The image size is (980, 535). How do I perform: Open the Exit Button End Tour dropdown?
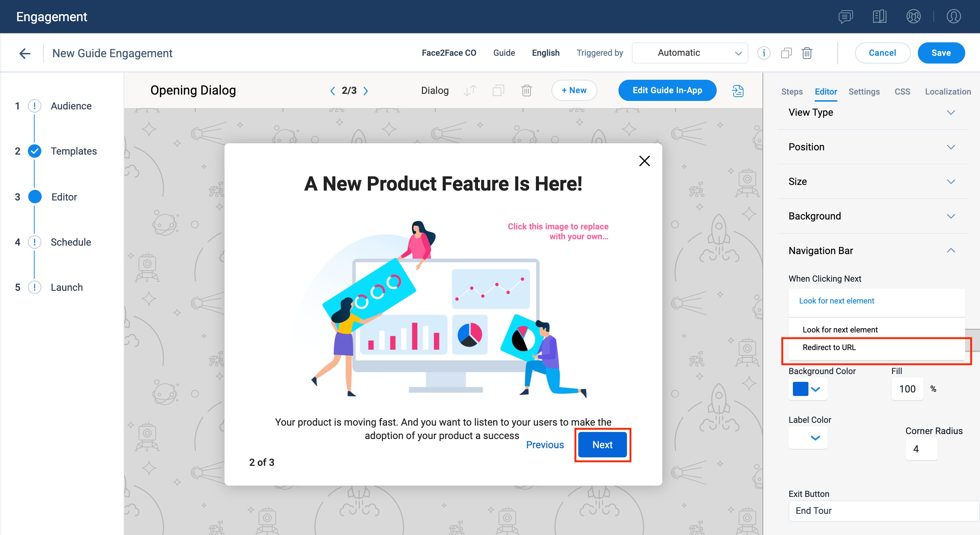pos(883,511)
